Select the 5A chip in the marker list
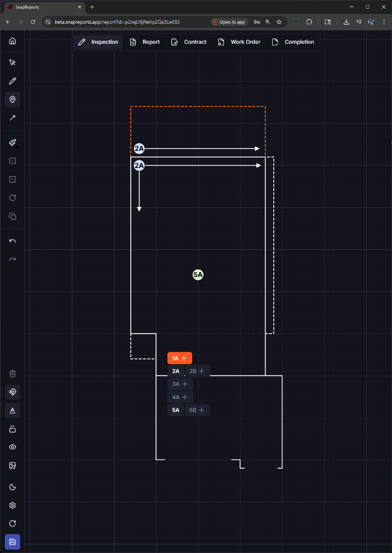Viewport: 392px width, 553px height. tap(175, 410)
